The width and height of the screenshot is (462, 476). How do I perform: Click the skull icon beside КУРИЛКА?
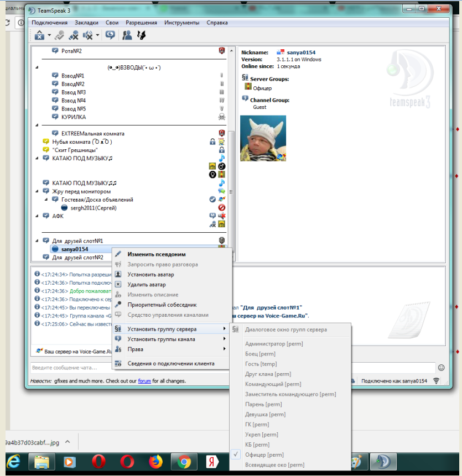(x=222, y=117)
